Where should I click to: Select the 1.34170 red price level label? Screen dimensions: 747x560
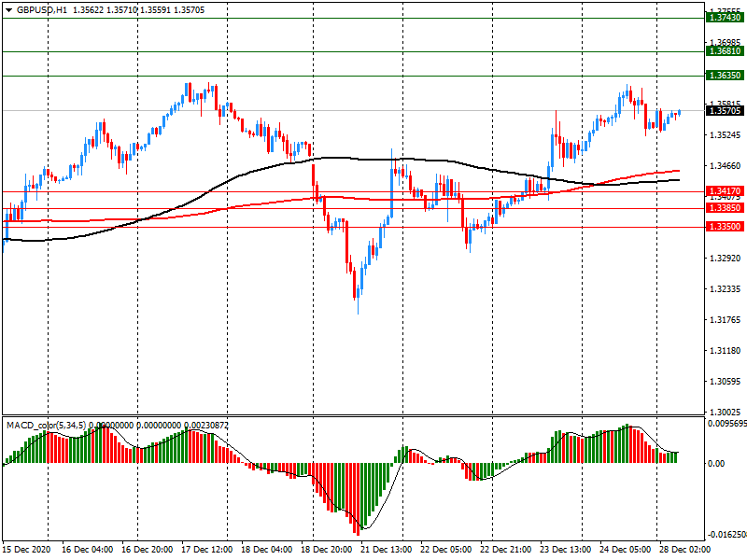[726, 191]
